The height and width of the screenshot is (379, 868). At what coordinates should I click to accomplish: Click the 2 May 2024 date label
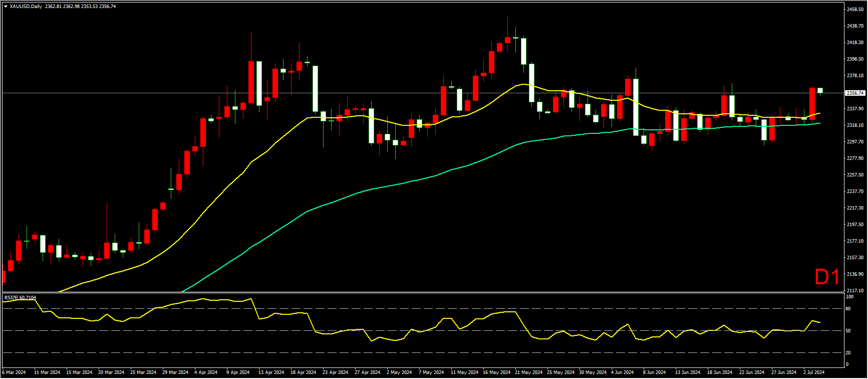(399, 372)
